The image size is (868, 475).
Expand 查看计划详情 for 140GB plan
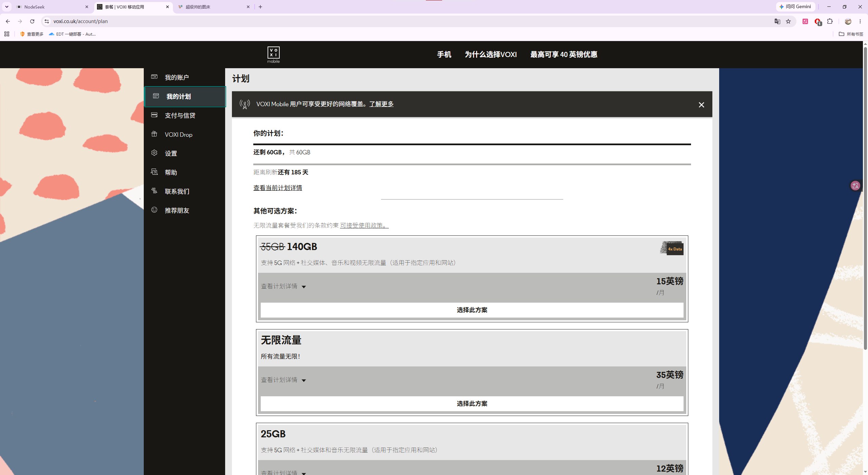coord(283,286)
